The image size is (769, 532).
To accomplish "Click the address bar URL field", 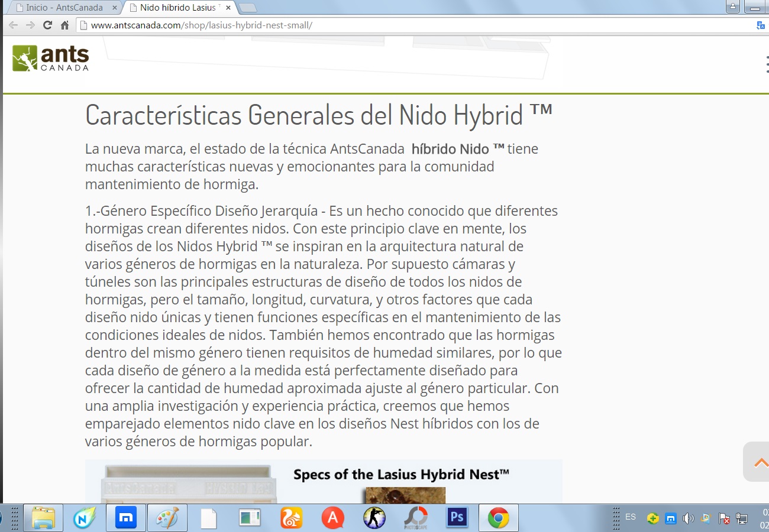I will (x=414, y=25).
